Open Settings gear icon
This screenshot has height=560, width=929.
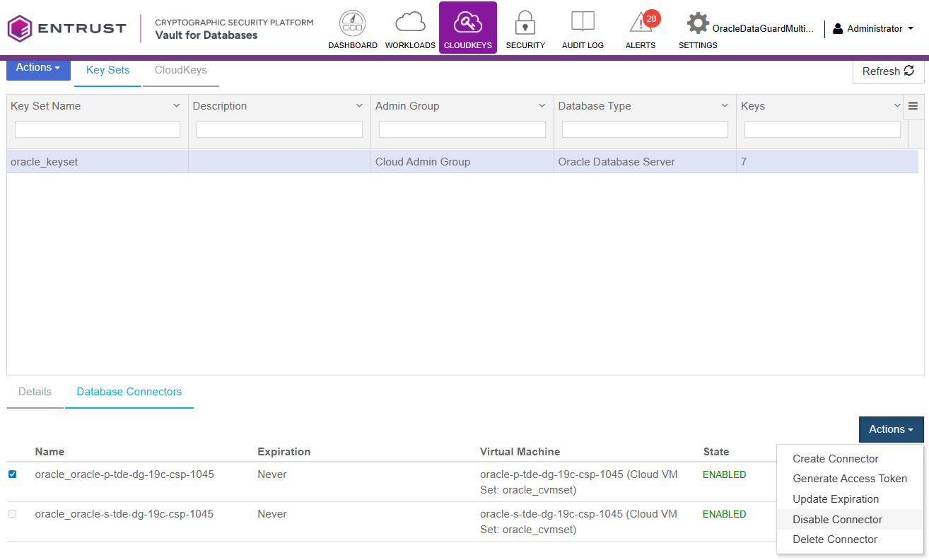(x=698, y=23)
